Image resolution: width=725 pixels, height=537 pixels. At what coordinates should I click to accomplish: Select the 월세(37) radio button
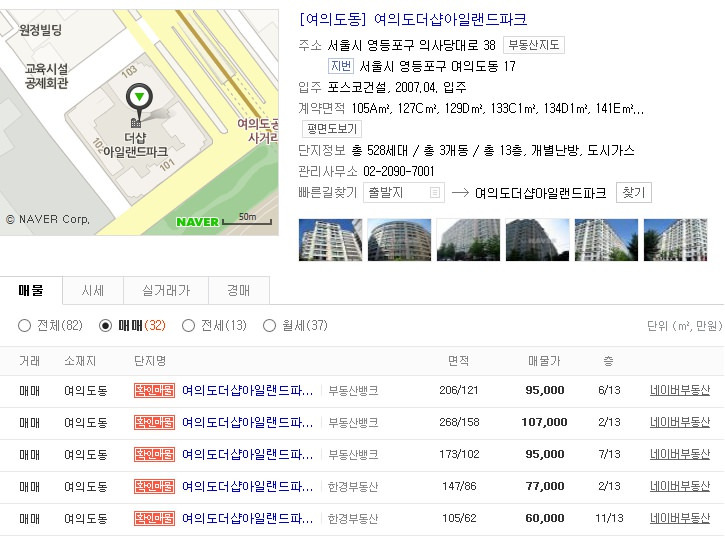click(269, 326)
